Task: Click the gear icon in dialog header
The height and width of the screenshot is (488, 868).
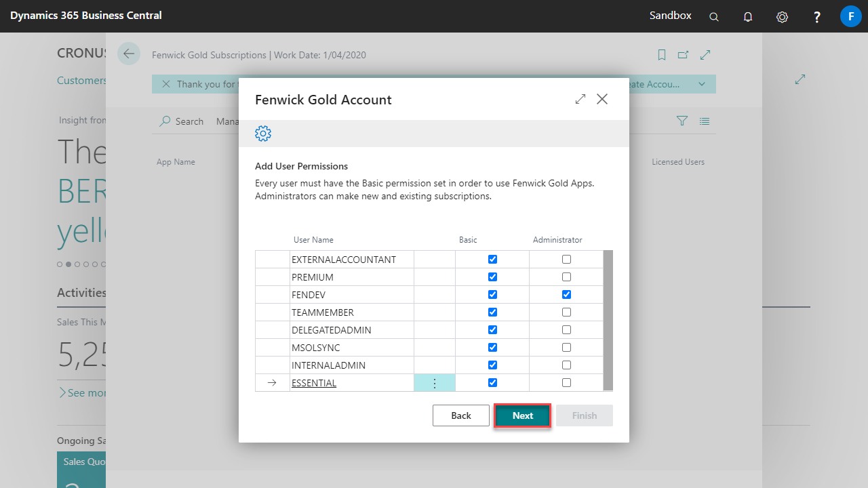Action: pos(263,134)
